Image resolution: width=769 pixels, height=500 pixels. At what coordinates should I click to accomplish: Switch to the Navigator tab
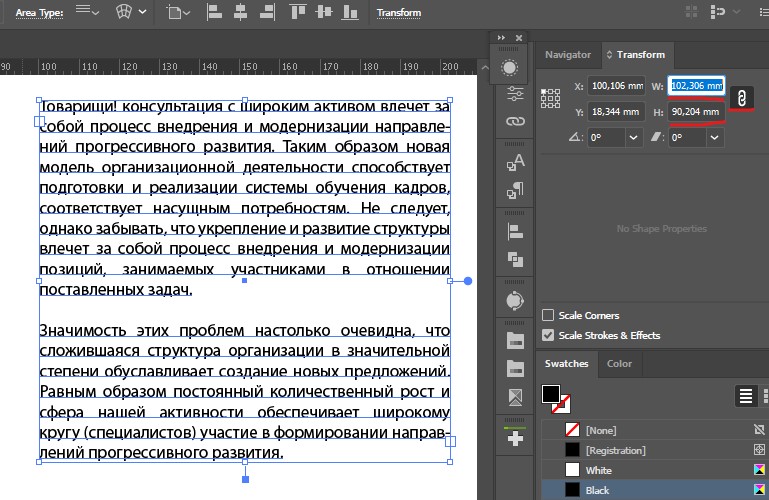tap(568, 54)
